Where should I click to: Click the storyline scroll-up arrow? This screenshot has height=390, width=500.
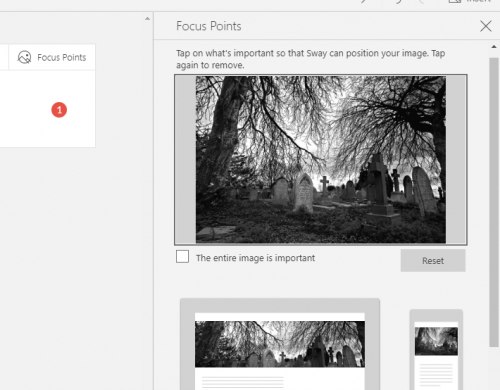click(x=147, y=19)
